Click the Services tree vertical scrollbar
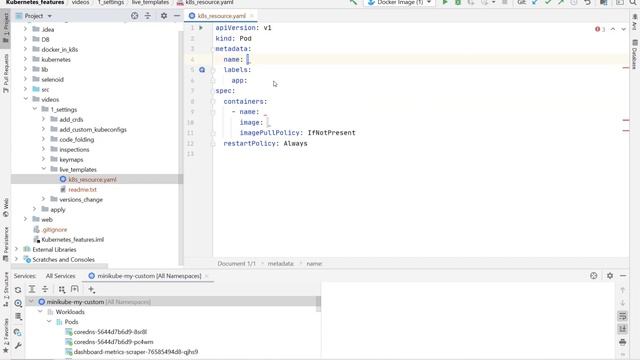The height and width of the screenshot is (360, 640). [318, 305]
